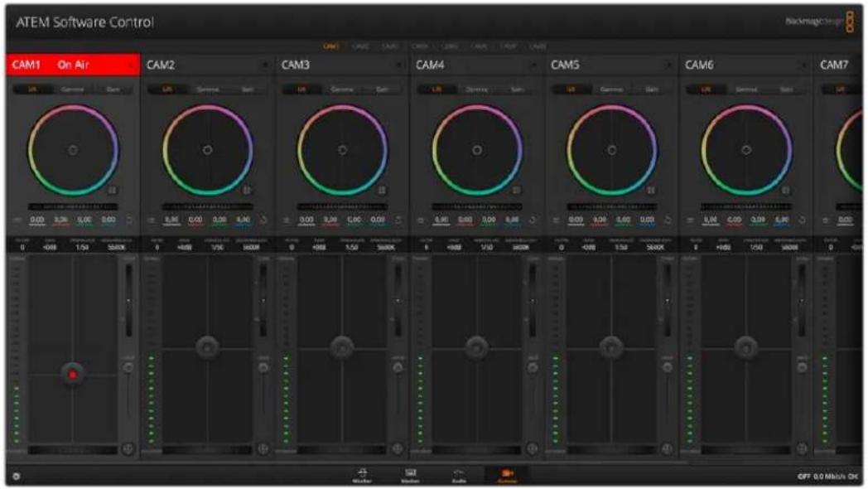
Task: Open the CAM6 header dropdown arrow
Action: tap(803, 65)
